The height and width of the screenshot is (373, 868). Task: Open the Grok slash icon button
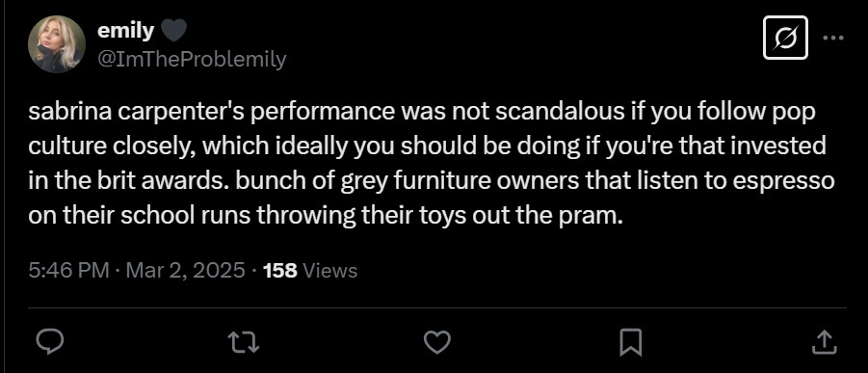(785, 38)
